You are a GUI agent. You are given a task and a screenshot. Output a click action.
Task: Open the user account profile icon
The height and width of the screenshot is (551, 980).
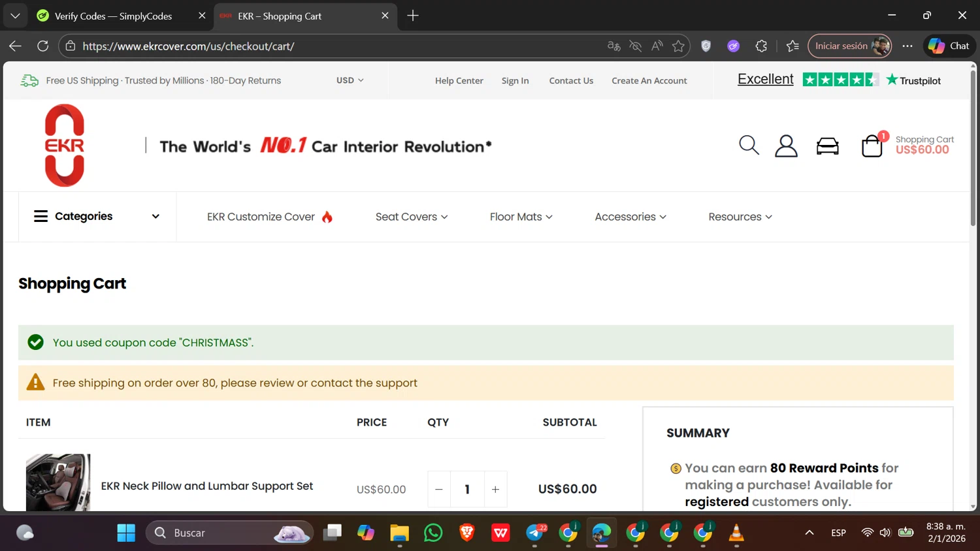786,146
